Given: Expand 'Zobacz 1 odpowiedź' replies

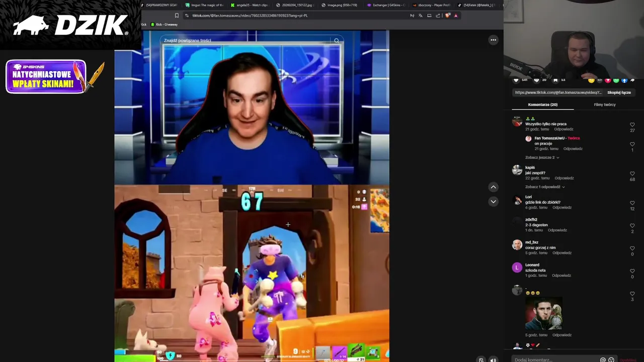Looking at the screenshot, I should pos(545,187).
